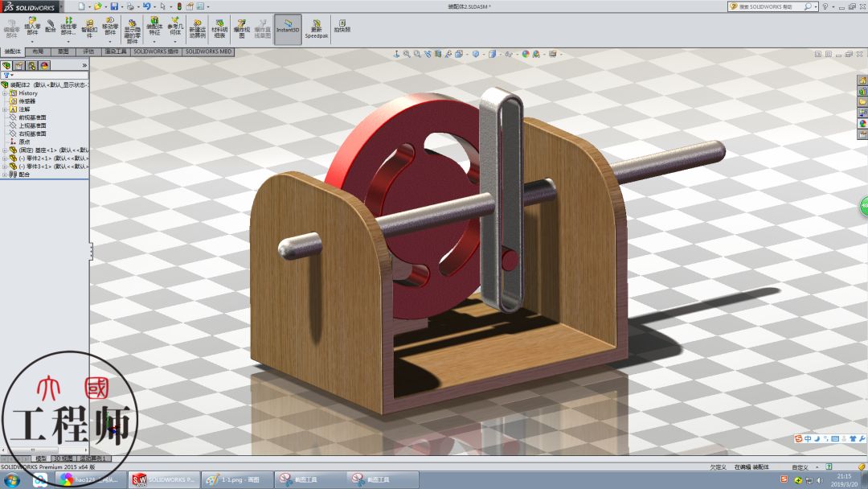
Task: Open SolidWorks Resources home icon in task pane
Action: (862, 81)
